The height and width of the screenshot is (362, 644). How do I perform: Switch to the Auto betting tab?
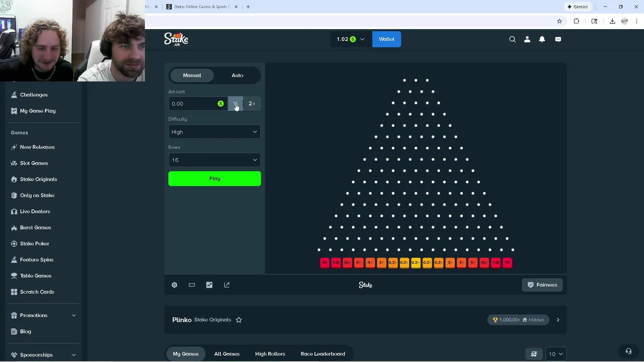[237, 75]
